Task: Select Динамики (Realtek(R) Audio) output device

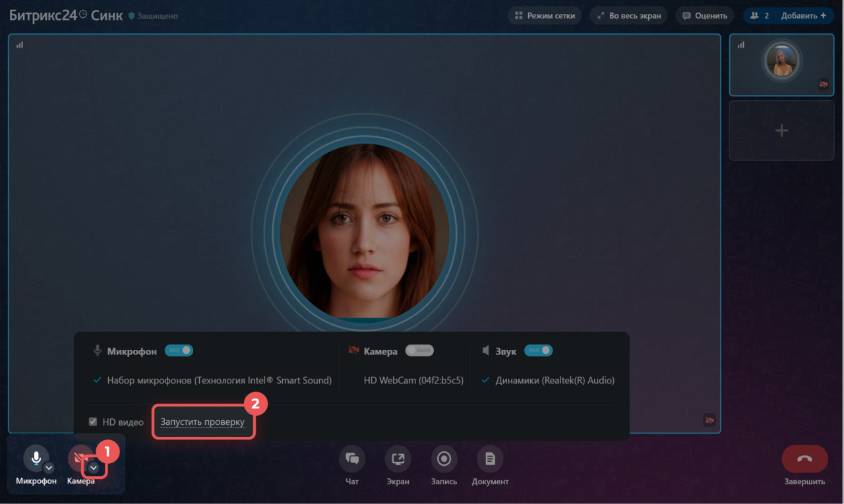Action: pos(555,380)
